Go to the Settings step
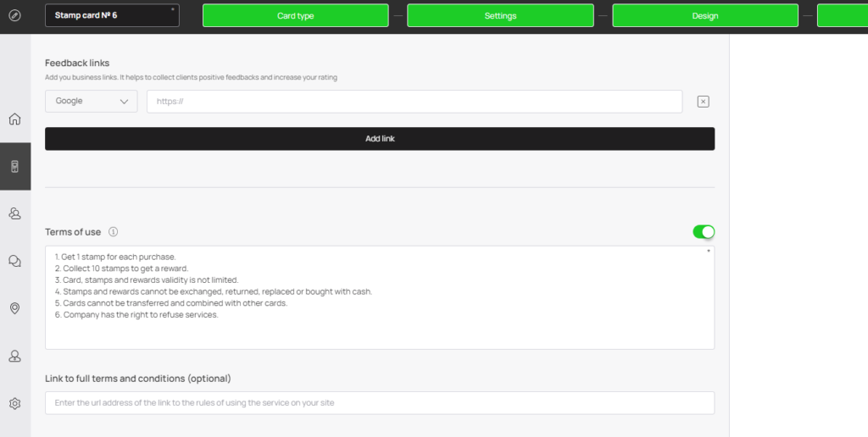The width and height of the screenshot is (868, 437). (500, 15)
